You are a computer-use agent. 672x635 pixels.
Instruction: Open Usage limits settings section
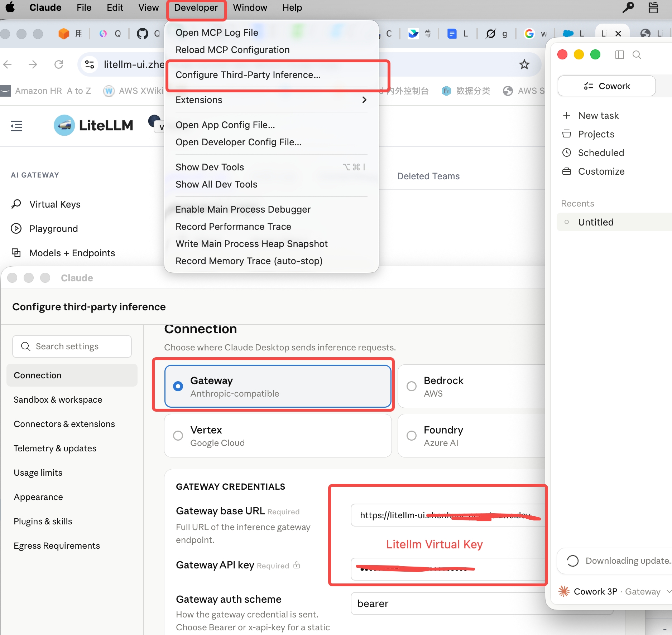(x=38, y=473)
